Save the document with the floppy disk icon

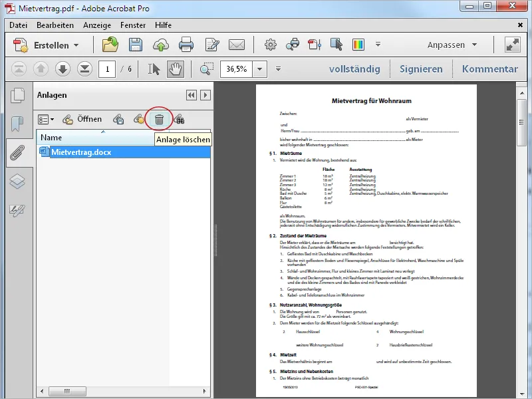pyautogui.click(x=136, y=45)
